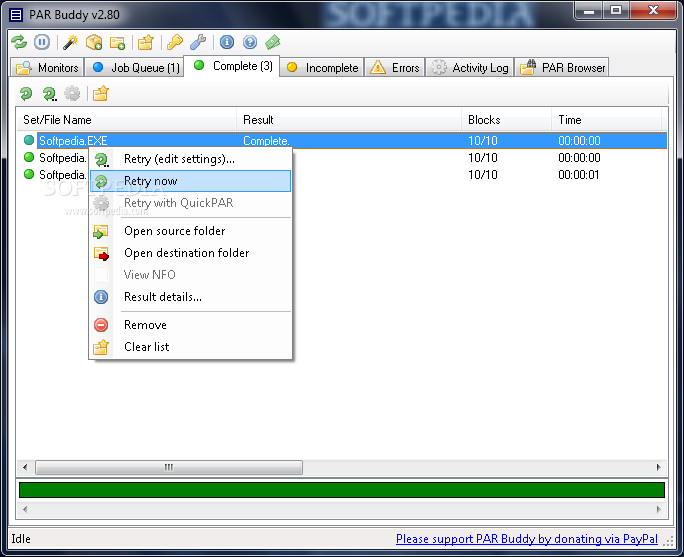Click the green progress bar
684x557 pixels.
point(342,490)
